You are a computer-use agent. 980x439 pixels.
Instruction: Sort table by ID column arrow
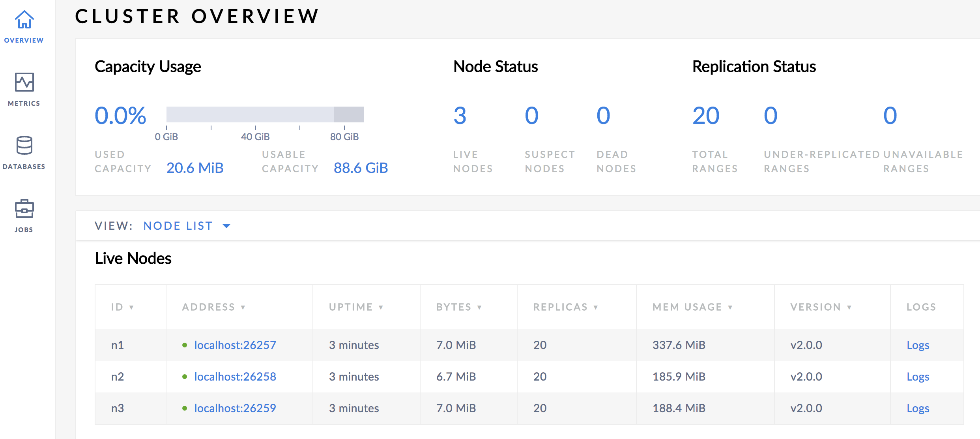131,307
